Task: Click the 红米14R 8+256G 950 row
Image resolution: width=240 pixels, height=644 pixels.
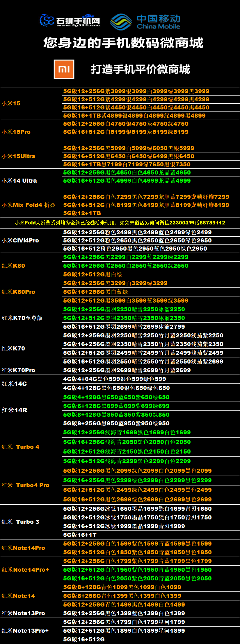Action: click(x=151, y=423)
